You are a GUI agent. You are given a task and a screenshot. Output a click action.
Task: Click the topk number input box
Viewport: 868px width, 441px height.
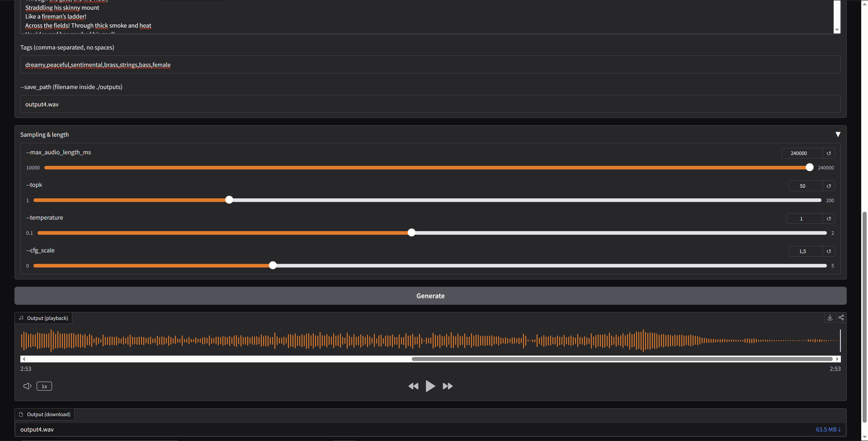click(x=805, y=186)
